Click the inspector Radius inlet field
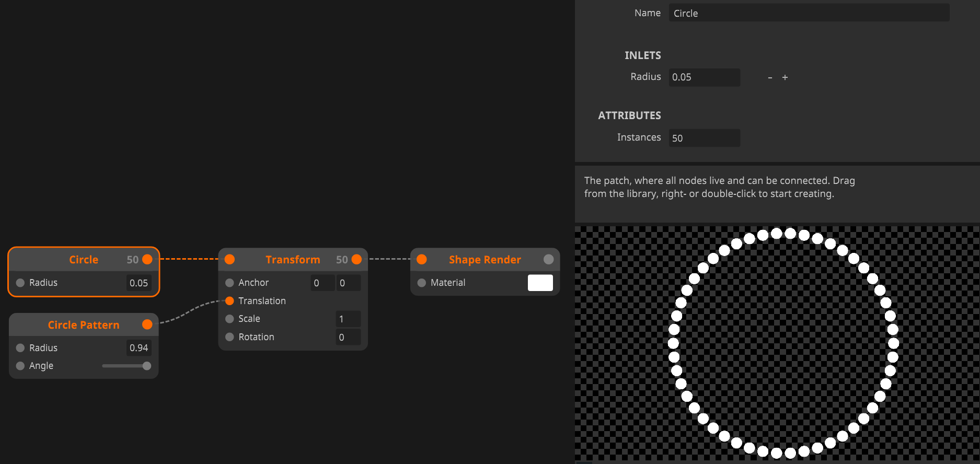This screenshot has width=980, height=464. (x=705, y=77)
